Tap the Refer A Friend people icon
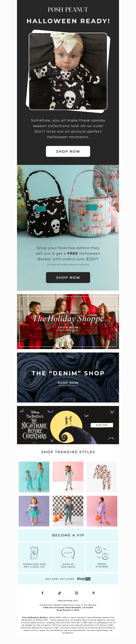136x644 pixels. (102, 553)
